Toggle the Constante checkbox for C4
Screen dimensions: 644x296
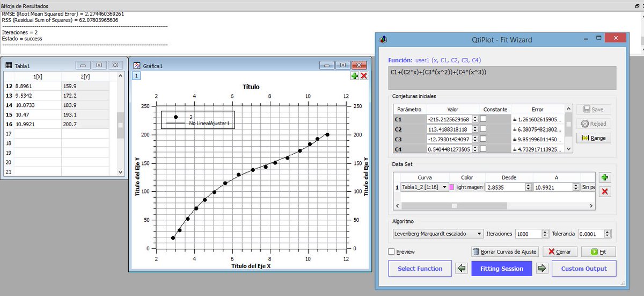tap(484, 149)
